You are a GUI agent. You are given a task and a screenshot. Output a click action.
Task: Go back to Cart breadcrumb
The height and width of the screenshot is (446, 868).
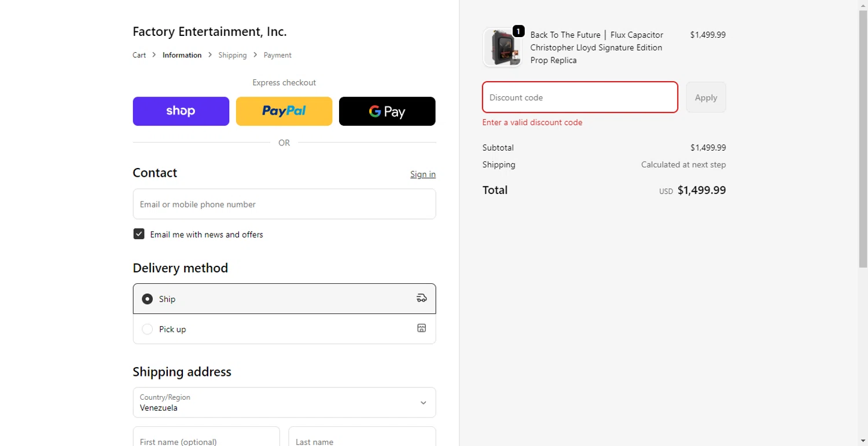coord(139,55)
